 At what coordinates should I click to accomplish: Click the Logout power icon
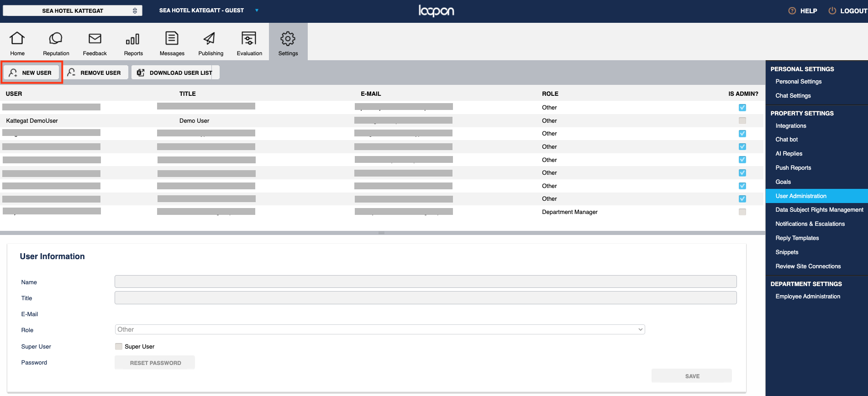(832, 10)
